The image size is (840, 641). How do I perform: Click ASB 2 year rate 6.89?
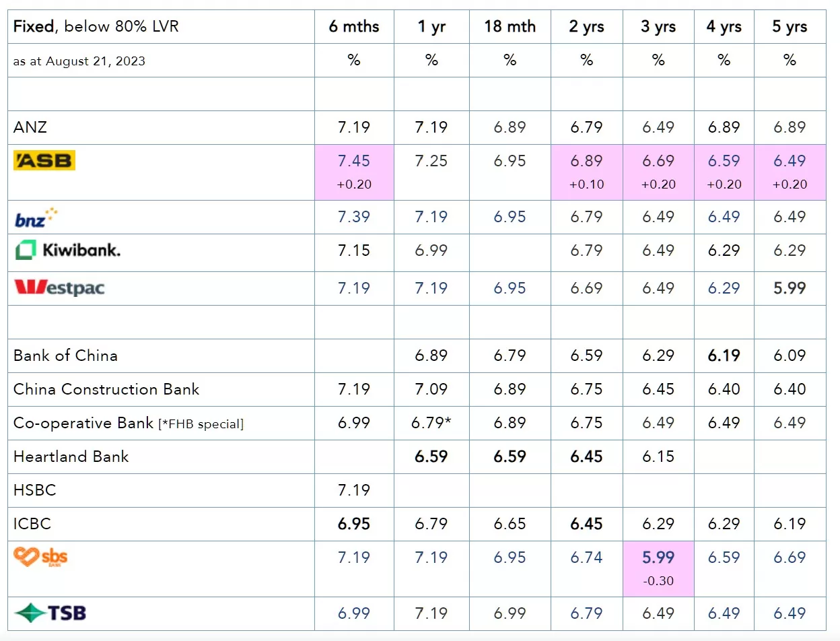tap(586, 161)
